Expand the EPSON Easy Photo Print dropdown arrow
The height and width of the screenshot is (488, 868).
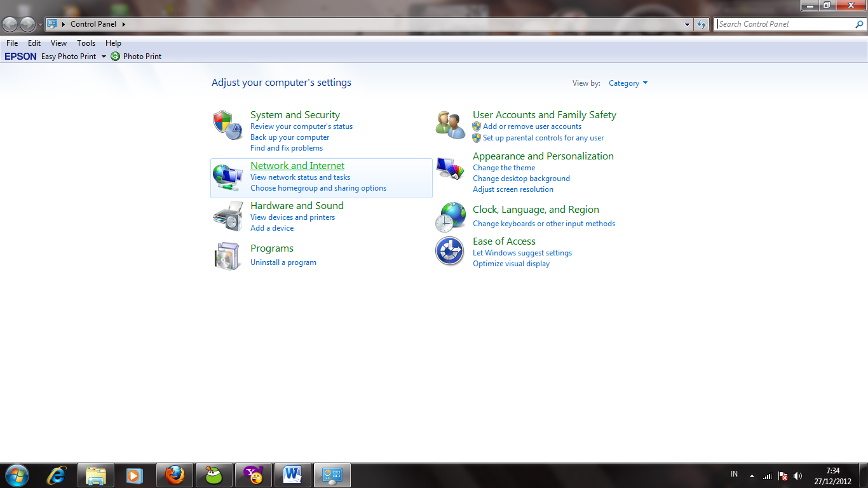(104, 56)
